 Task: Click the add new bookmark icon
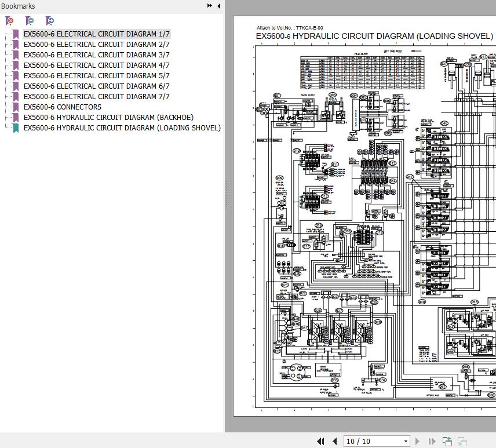(30, 21)
